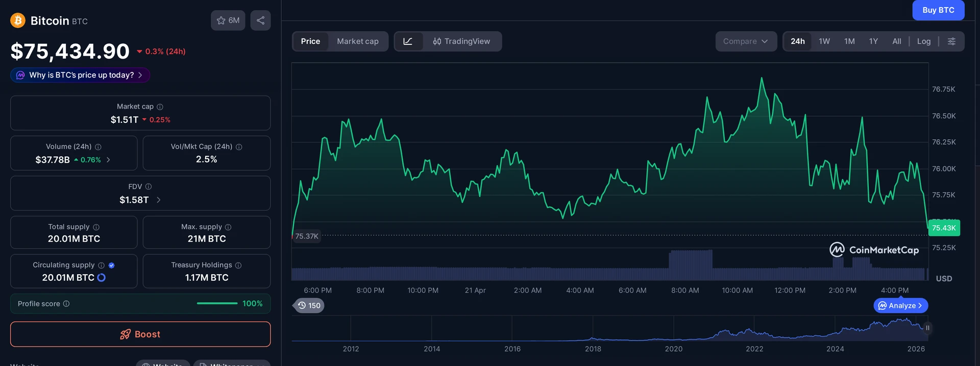This screenshot has height=366, width=980.
Task: Select 1Y time range
Action: click(873, 41)
